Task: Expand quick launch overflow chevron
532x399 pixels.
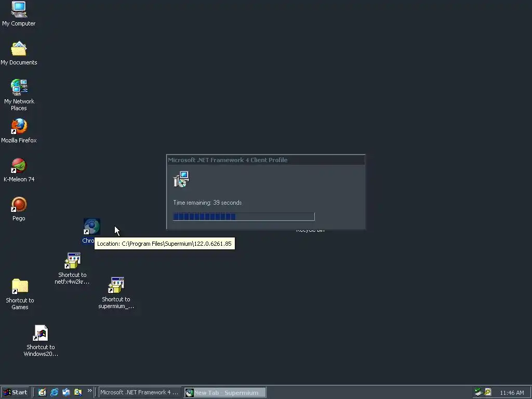Action: 89,391
